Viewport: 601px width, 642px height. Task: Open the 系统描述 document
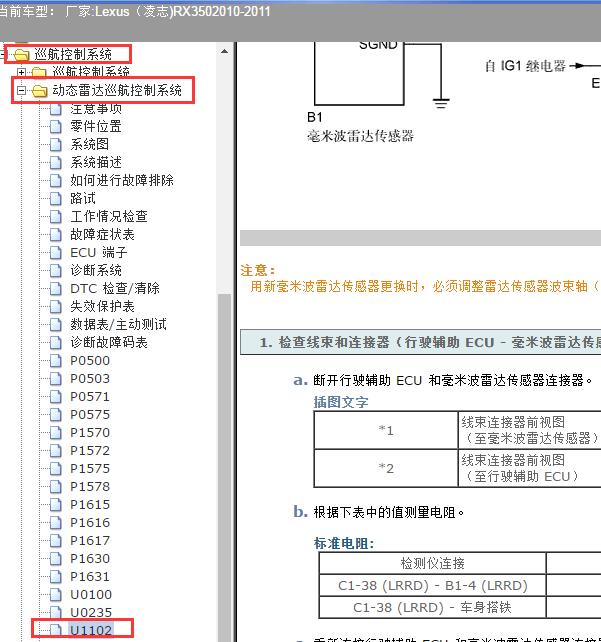[x=96, y=162]
